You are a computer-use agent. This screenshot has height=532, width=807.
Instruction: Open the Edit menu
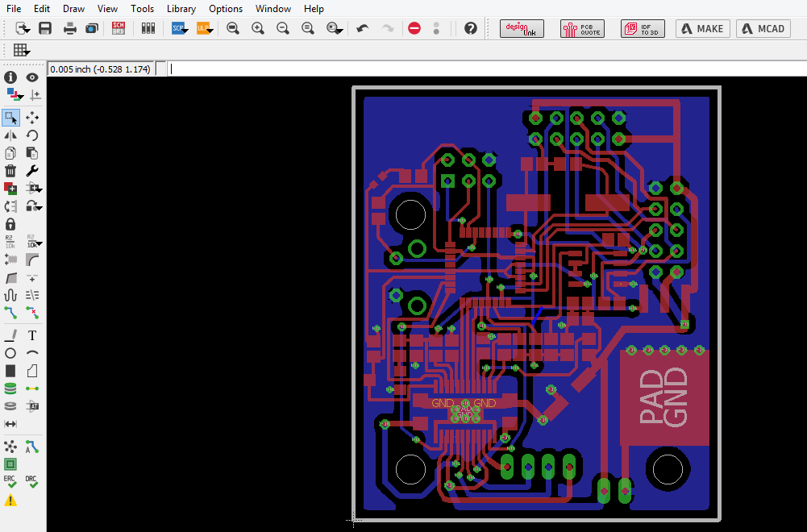(42, 9)
